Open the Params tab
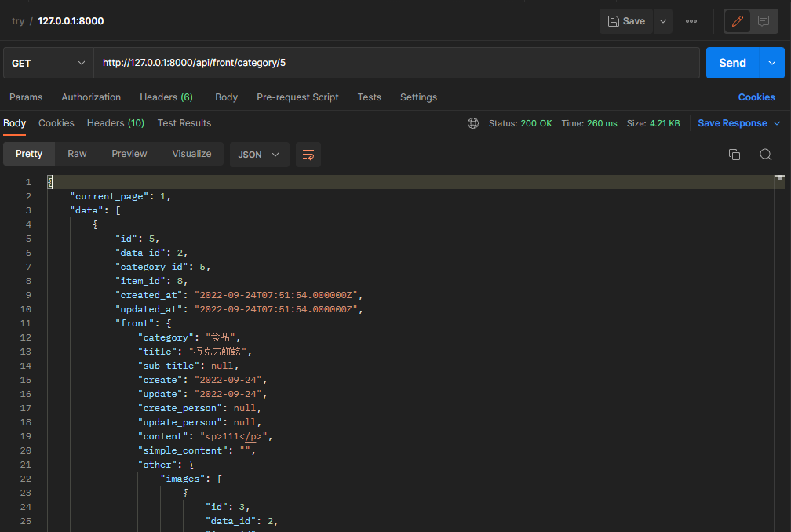Viewport: 791px width, 532px height. click(26, 97)
